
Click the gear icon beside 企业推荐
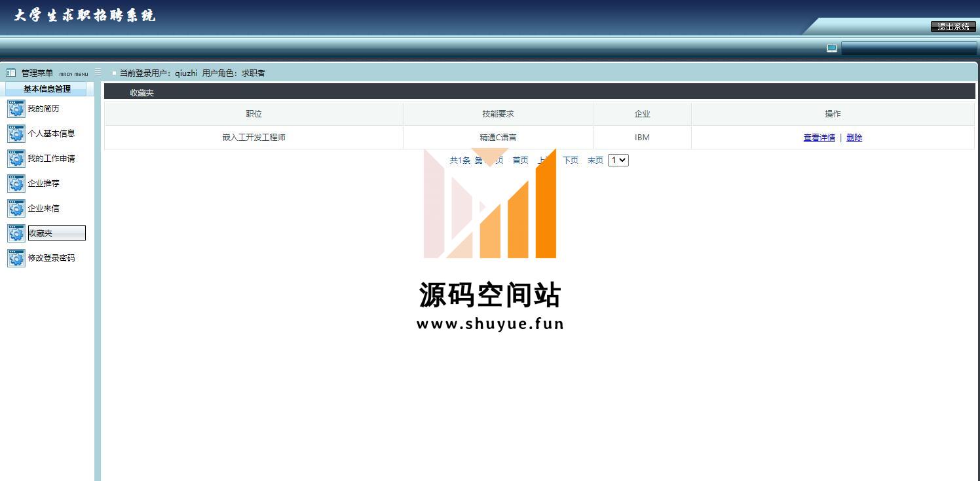(x=16, y=183)
